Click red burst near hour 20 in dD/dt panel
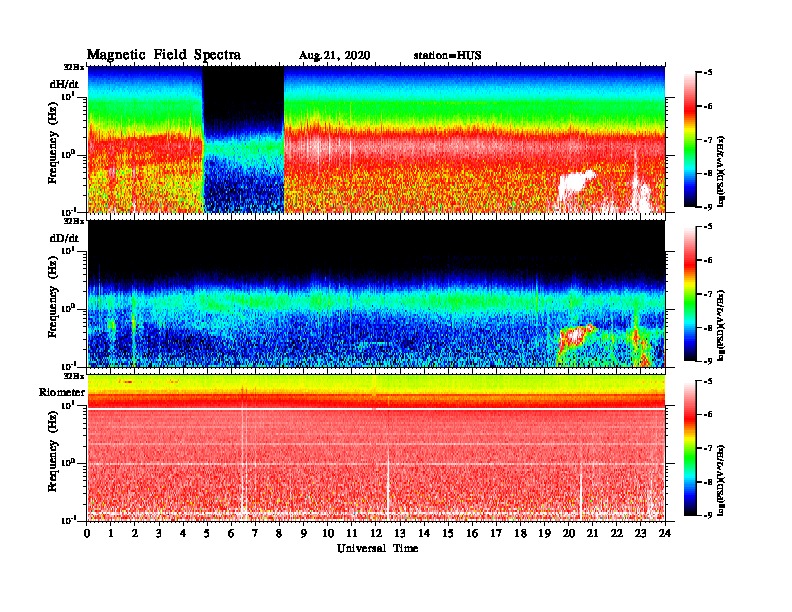Screen dimensions: 792x612 click(x=576, y=334)
